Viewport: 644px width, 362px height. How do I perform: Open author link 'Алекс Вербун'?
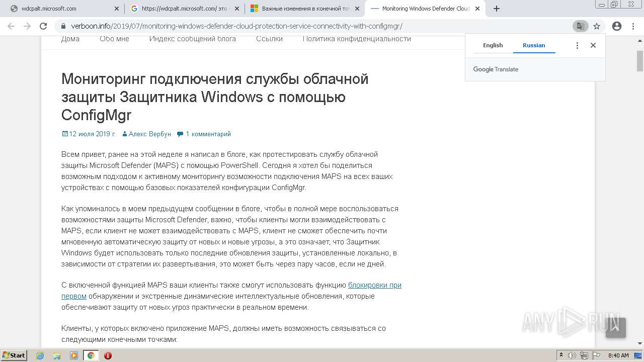pos(149,134)
